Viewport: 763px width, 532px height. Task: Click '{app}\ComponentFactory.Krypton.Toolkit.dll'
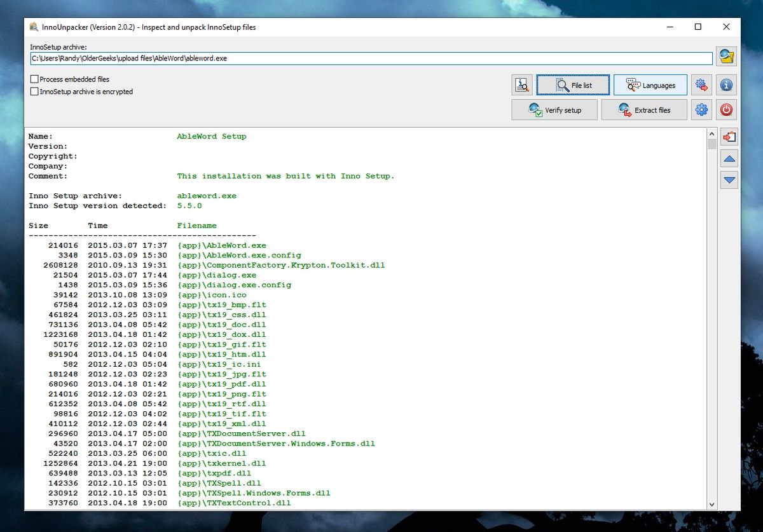coord(281,265)
